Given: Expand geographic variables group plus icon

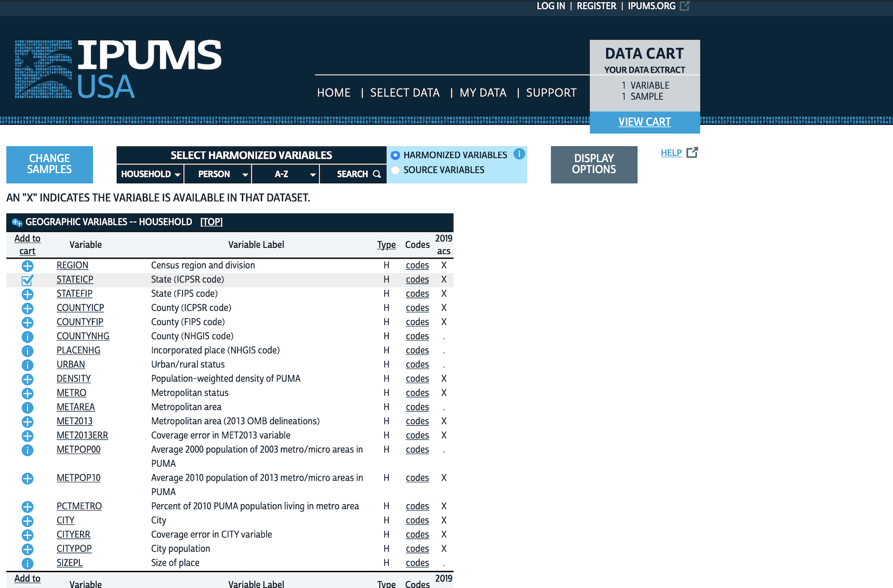Looking at the screenshot, I should [x=17, y=222].
